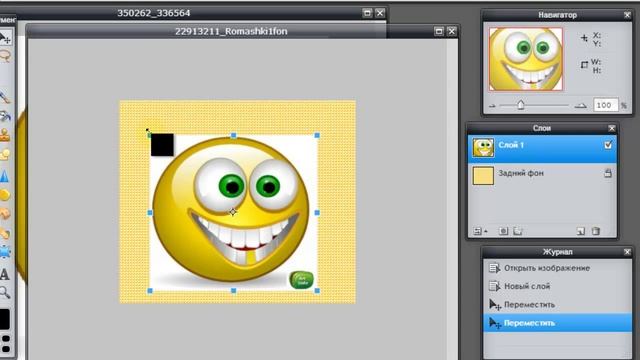Maximize the 350262_336564 window
Screen dimensions: 640x360
point(367,13)
